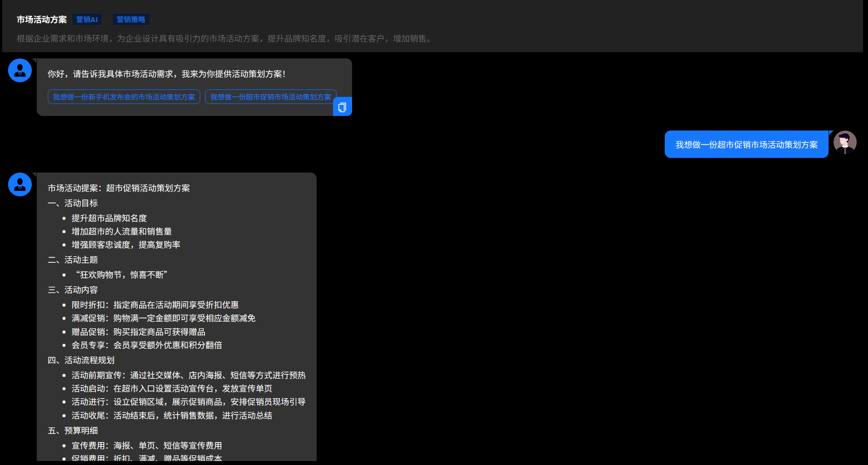Image resolution: width=868 pixels, height=465 pixels.
Task: Click the 二、活动主题 section heading
Action: [x=73, y=260]
